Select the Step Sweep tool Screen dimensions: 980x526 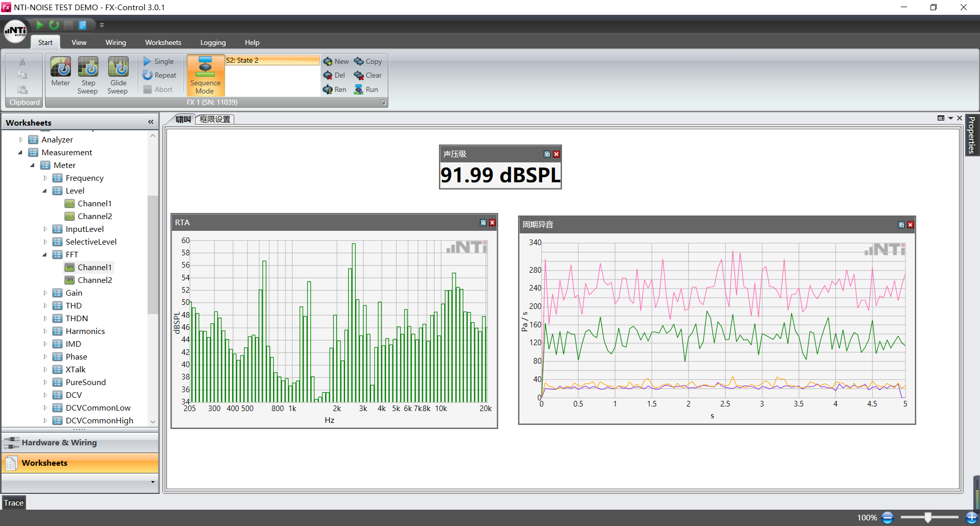pos(88,67)
